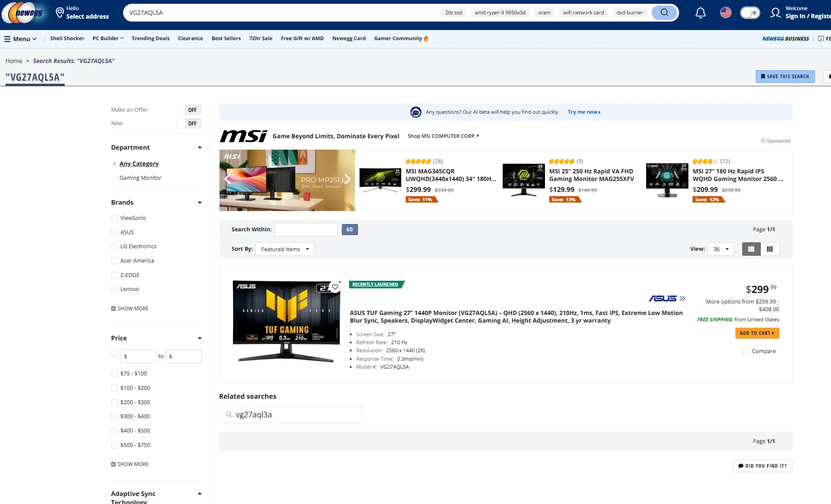Click the Search Within input field
The width and height of the screenshot is (831, 504).
[x=305, y=230]
